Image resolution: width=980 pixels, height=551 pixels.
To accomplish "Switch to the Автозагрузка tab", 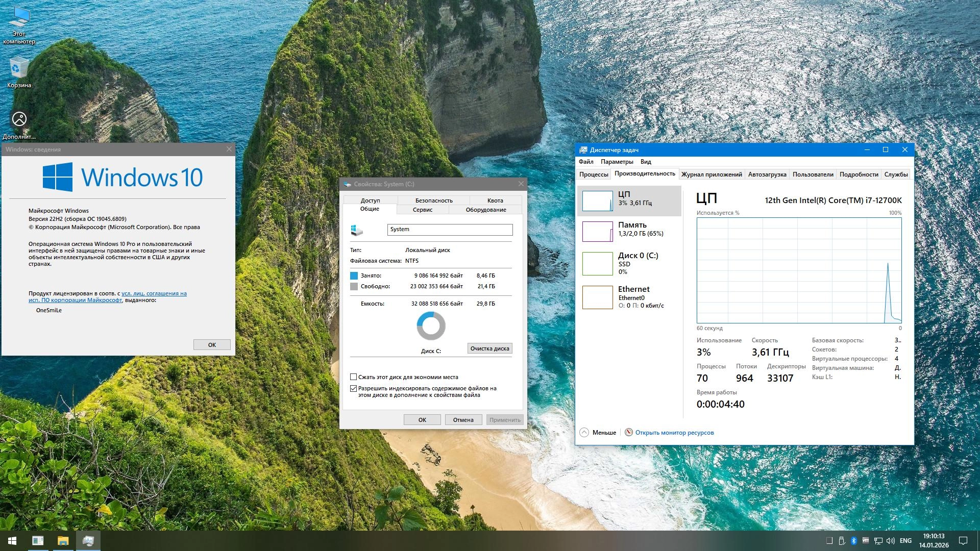I will coord(767,174).
